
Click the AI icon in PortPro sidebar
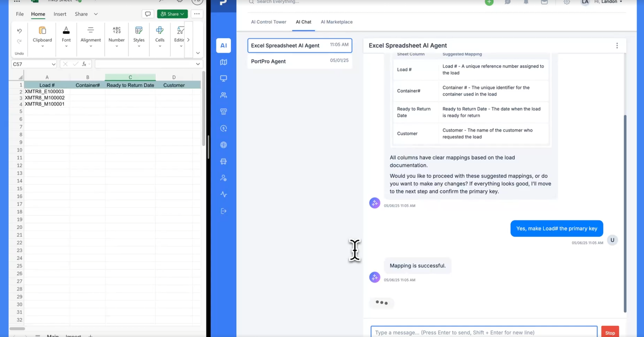coord(224,45)
